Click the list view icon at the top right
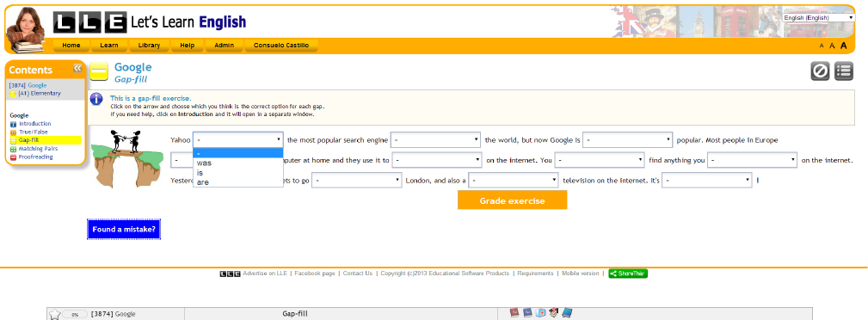Viewport: 868px width, 320px height. pos(844,71)
